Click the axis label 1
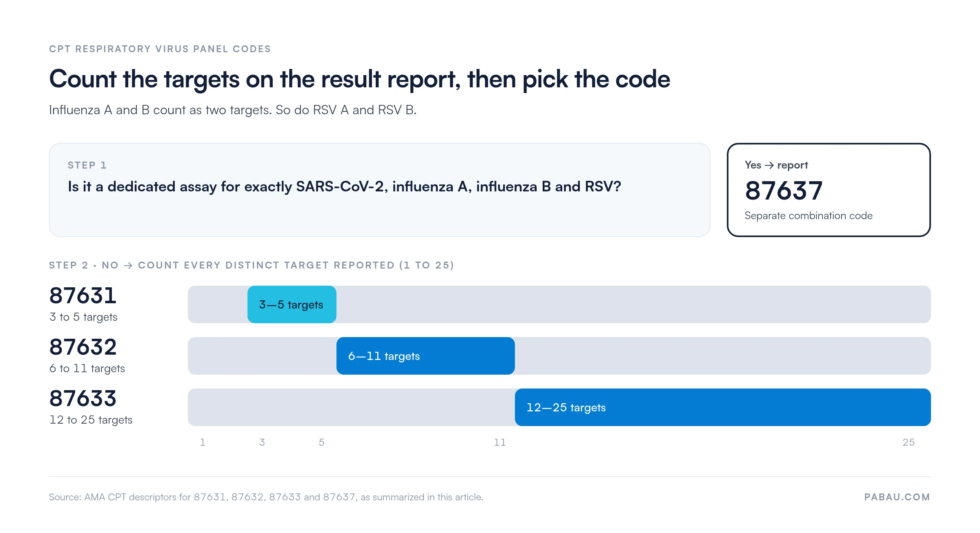This screenshot has height=533, width=980. 203,442
